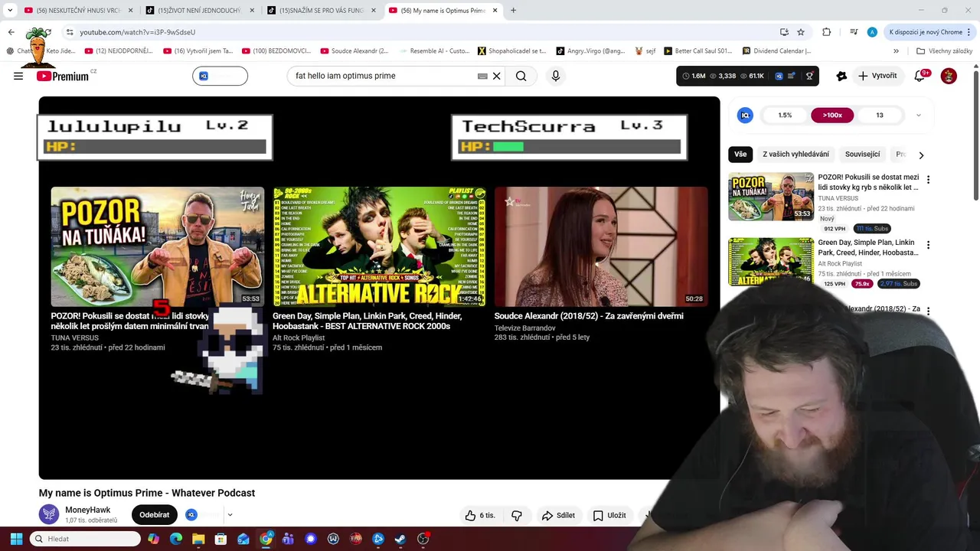Viewport: 980px width, 551px height.
Task: Click the 61.1K views stat
Action: [752, 76]
